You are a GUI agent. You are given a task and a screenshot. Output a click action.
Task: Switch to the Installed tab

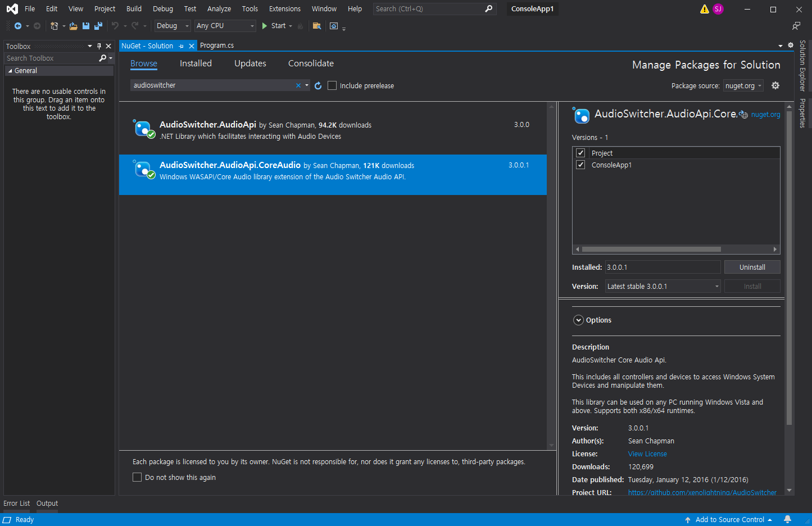click(x=196, y=64)
